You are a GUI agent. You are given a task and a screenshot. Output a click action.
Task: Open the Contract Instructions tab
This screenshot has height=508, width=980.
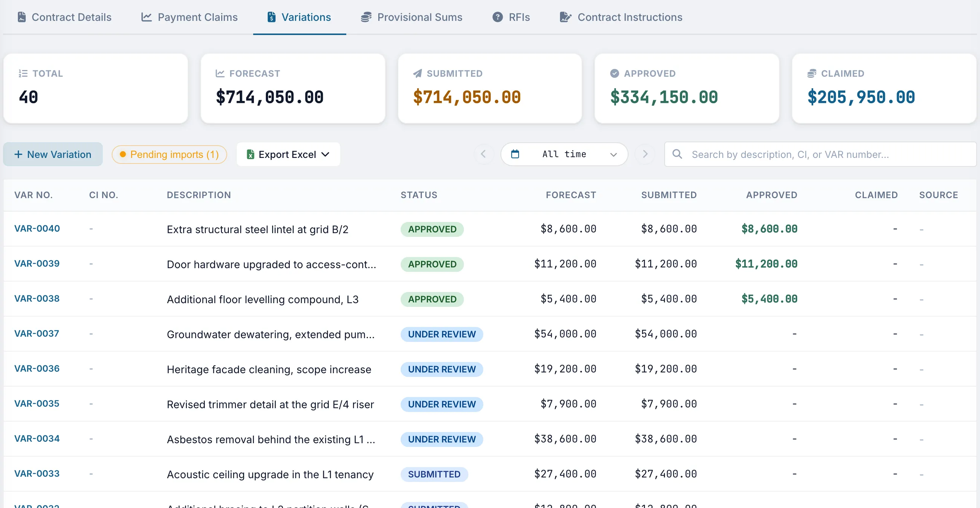click(621, 17)
